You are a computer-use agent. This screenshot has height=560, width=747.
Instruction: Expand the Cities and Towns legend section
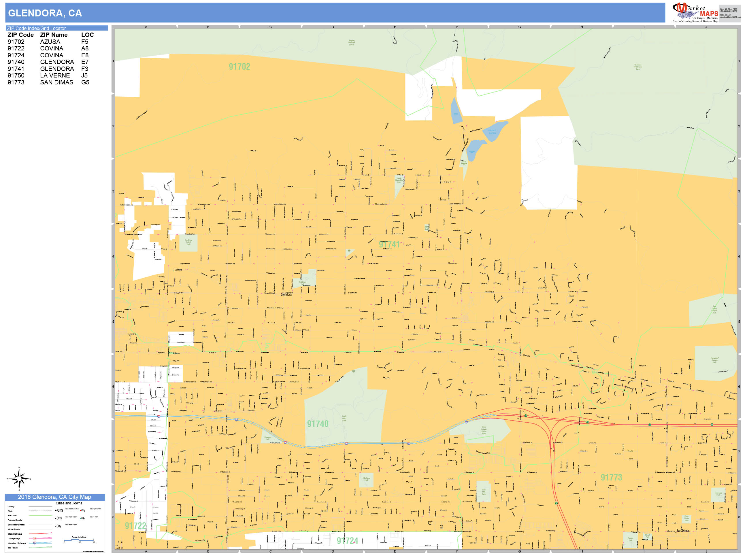click(69, 503)
